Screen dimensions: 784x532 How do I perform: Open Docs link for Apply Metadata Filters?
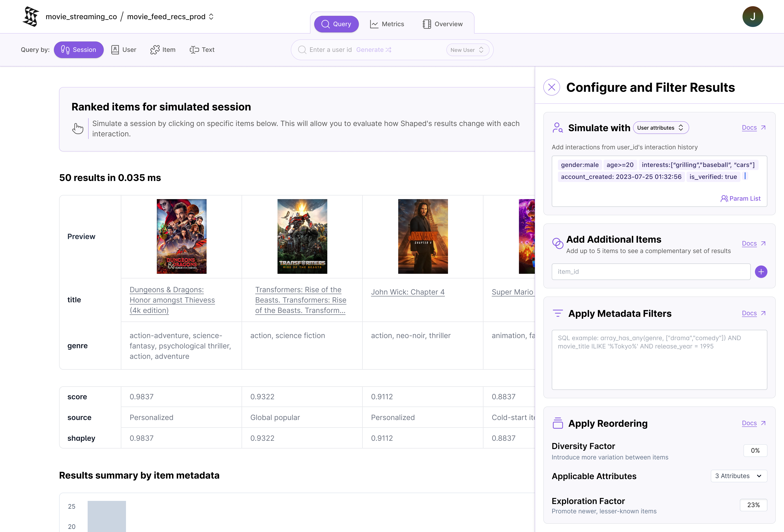click(754, 313)
